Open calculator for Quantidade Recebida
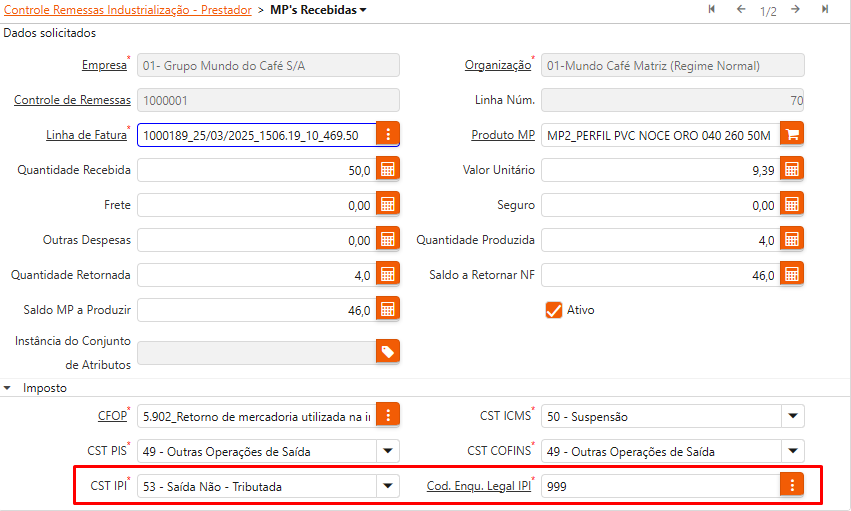Viewport: 851px width, 511px height. point(388,169)
